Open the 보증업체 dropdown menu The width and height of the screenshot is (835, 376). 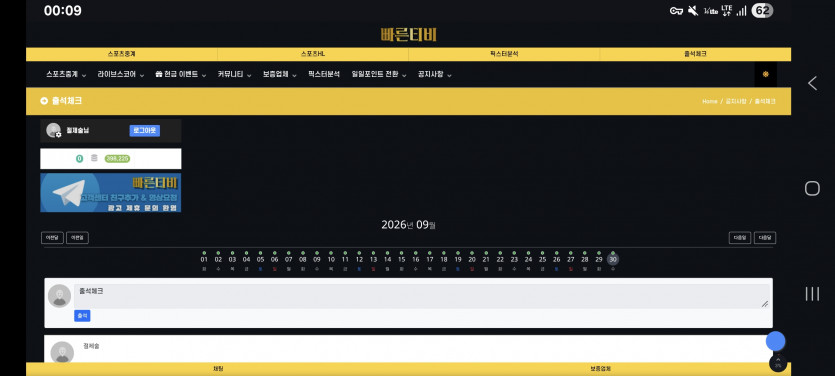280,75
